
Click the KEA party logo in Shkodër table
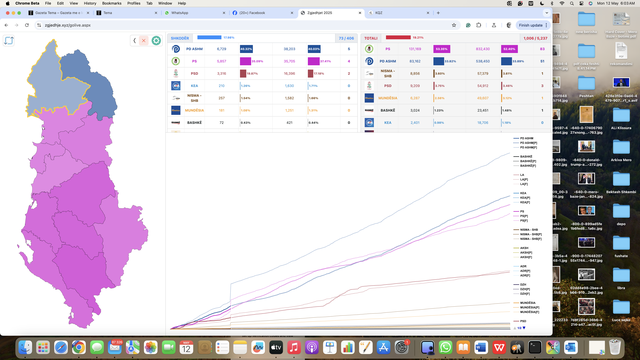point(176,86)
